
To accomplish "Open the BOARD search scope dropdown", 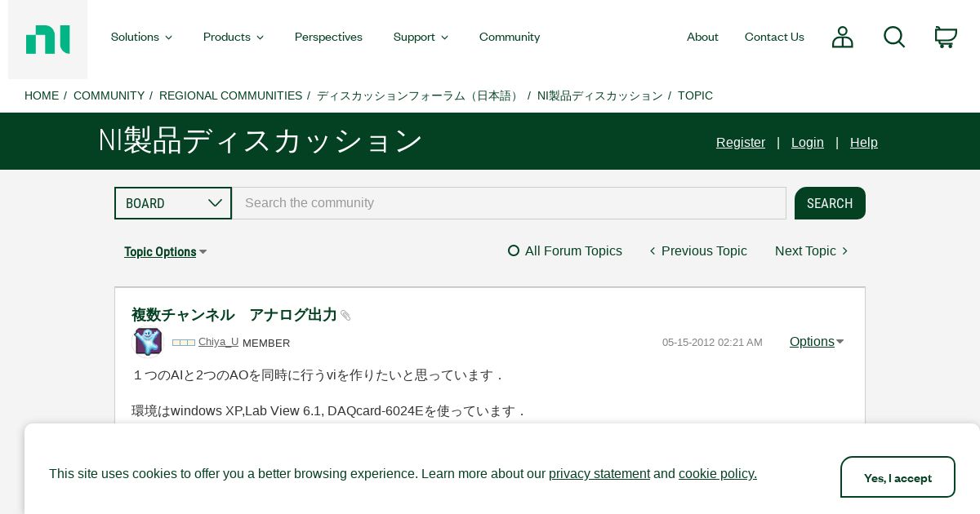I will (x=173, y=203).
